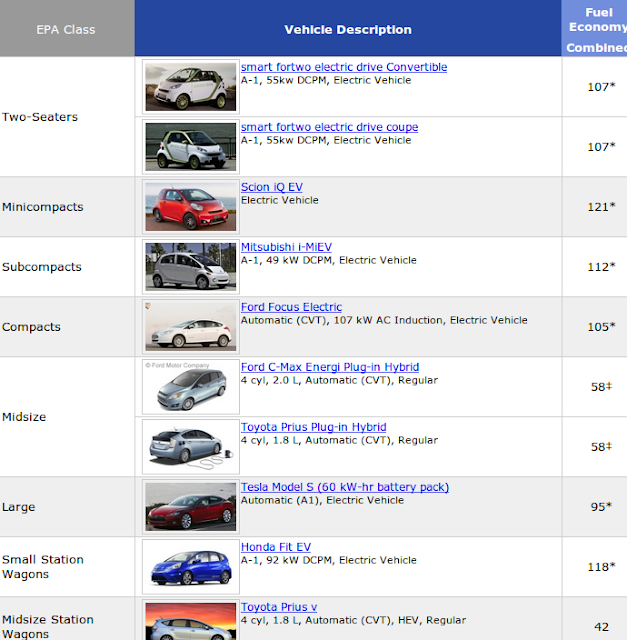The height and width of the screenshot is (640, 627).
Task: Select the Two-Seaters class cell
Action: pyautogui.click(x=67, y=117)
